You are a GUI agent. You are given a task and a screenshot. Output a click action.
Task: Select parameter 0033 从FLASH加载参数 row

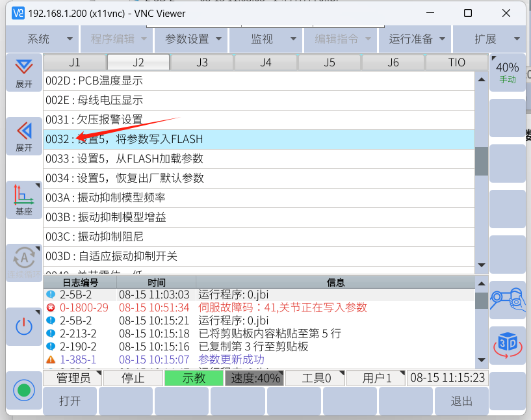pos(259,159)
